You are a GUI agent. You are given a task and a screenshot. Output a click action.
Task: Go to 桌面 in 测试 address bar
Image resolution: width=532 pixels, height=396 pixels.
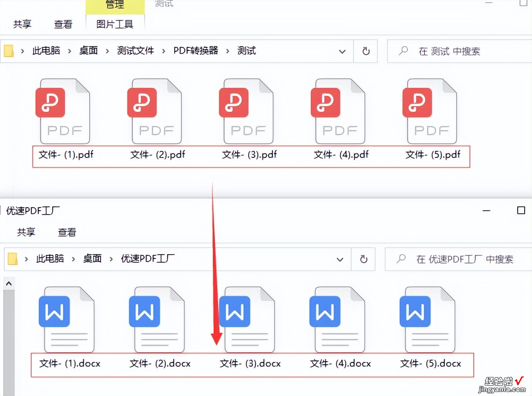(x=89, y=50)
